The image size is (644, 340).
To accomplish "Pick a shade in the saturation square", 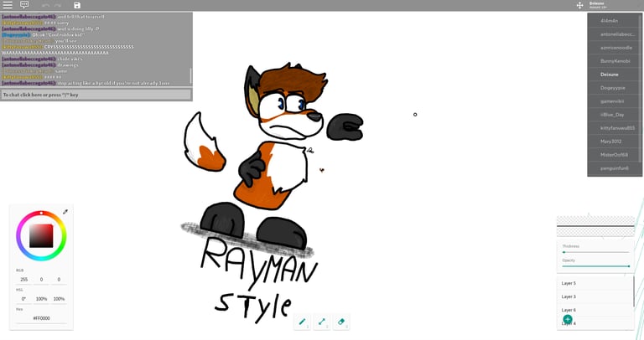I will pos(41,236).
